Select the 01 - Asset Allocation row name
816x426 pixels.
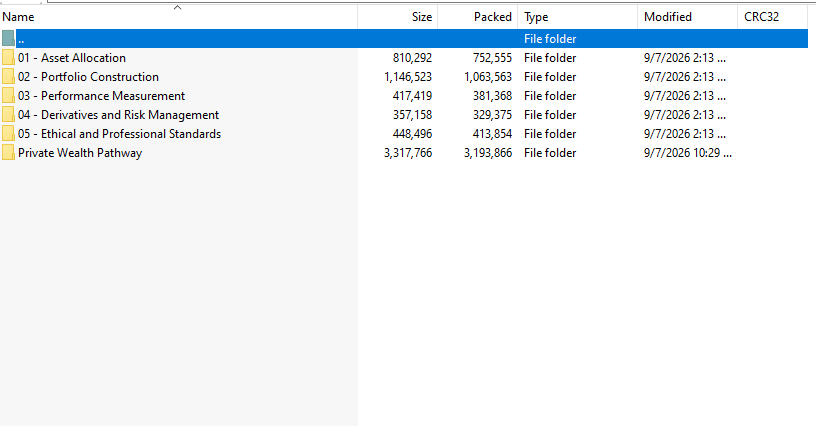(72, 58)
